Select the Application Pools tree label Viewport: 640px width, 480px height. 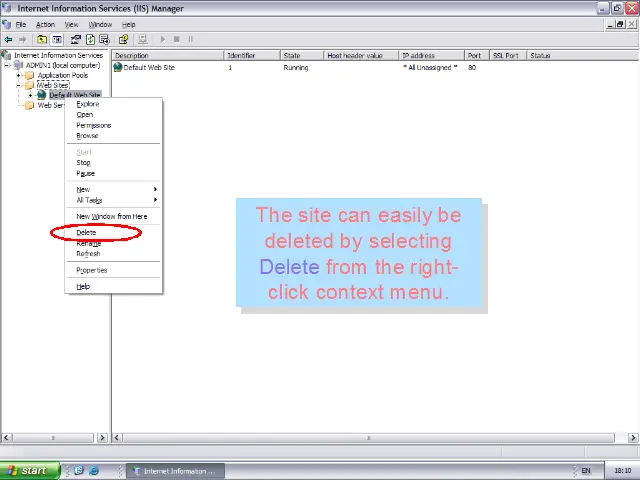(x=63, y=76)
